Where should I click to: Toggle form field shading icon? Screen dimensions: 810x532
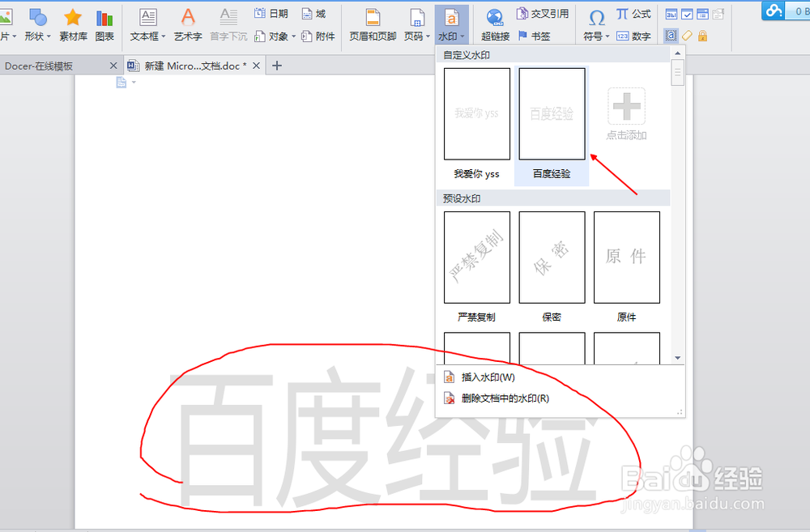coord(671,36)
